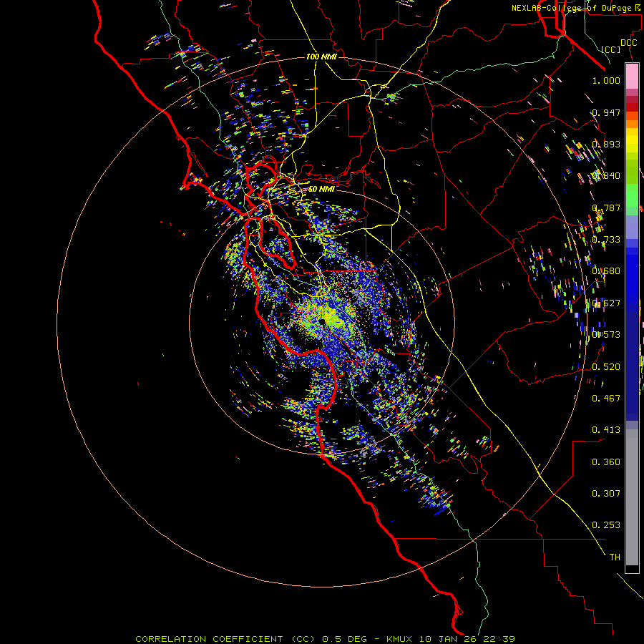The width and height of the screenshot is (644, 644).
Task: Click the 0.5 DEG elevation text
Action: click(345, 639)
